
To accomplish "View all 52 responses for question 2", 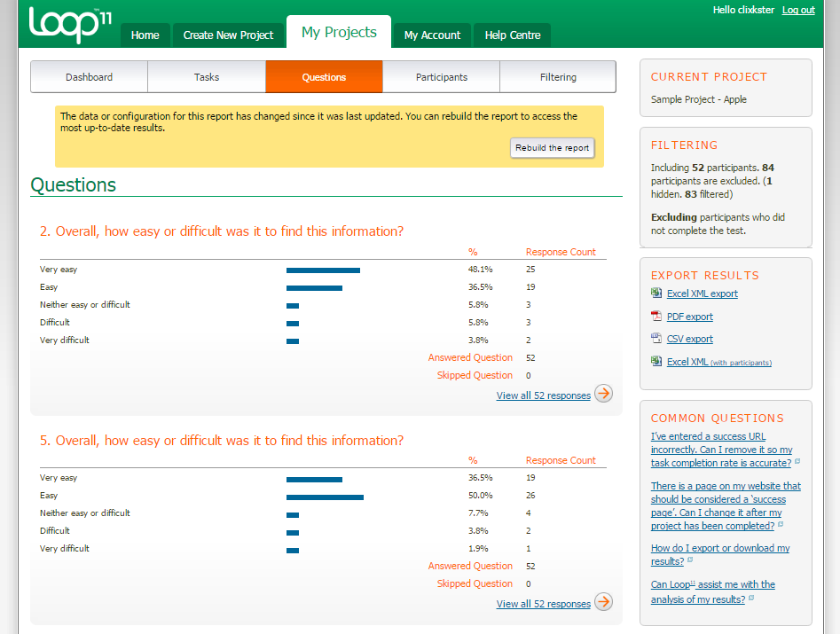I will 543,395.
